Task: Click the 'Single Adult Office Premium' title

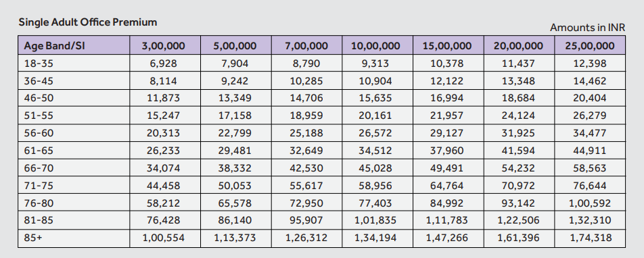Action: coord(87,22)
